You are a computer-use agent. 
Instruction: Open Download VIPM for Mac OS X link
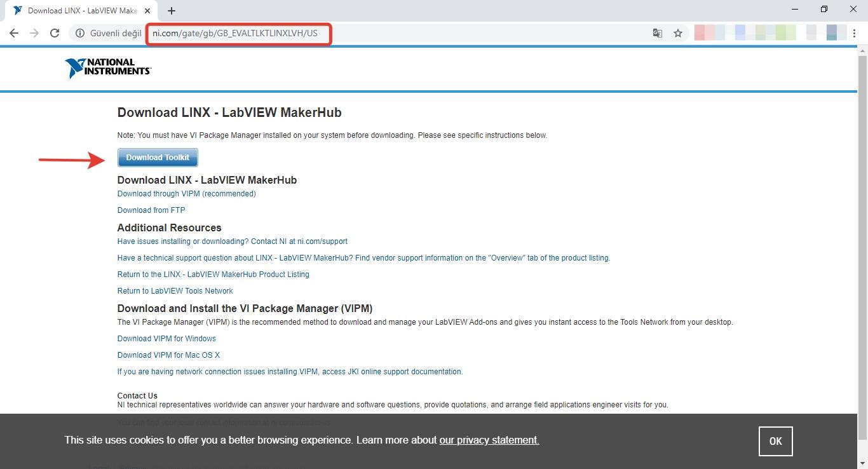pyautogui.click(x=168, y=355)
